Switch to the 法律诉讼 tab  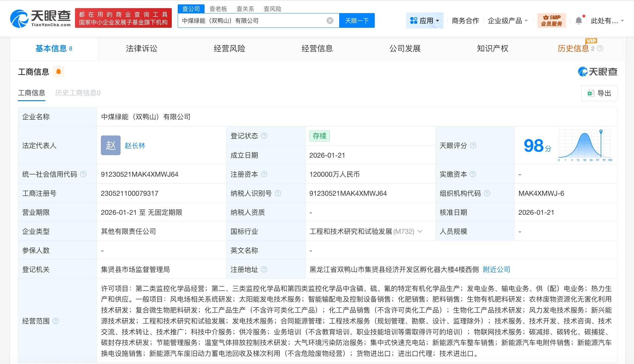(141, 48)
